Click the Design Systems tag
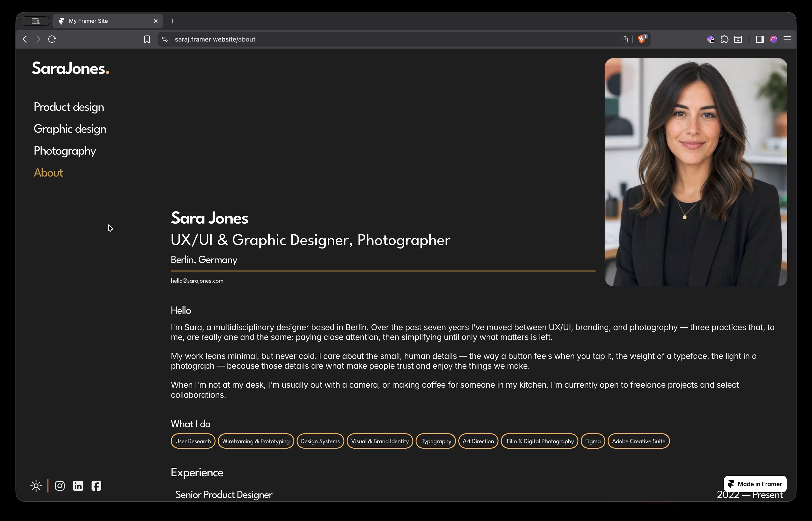 (x=320, y=441)
